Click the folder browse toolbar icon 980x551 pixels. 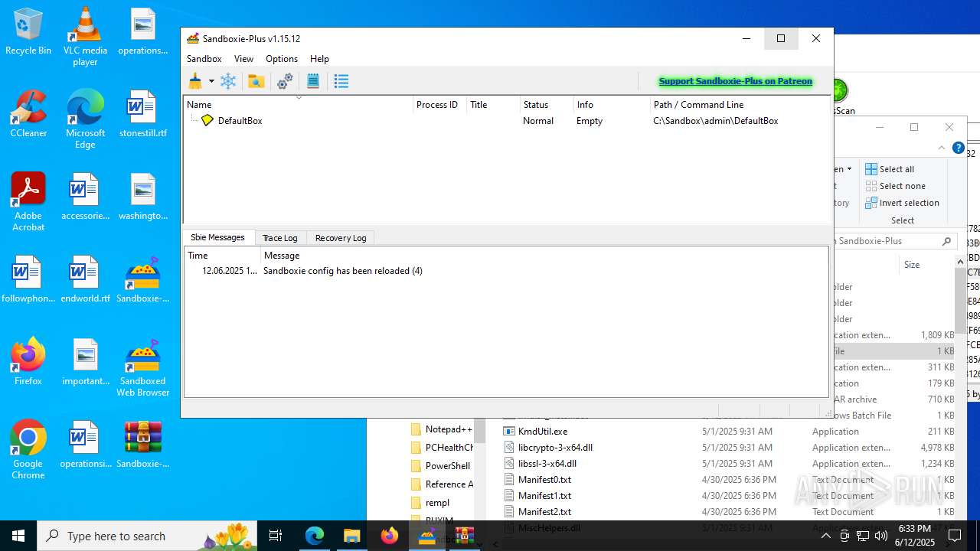256,81
